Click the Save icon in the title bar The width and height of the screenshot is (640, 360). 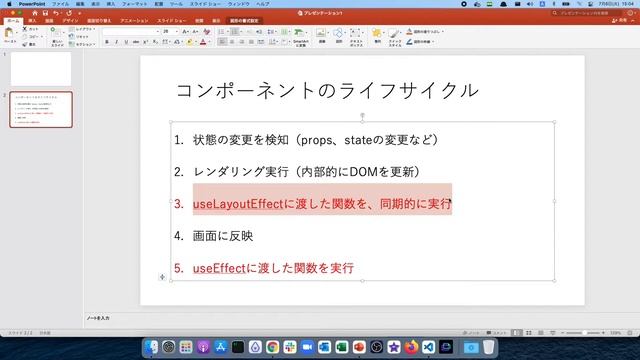pos(45,13)
